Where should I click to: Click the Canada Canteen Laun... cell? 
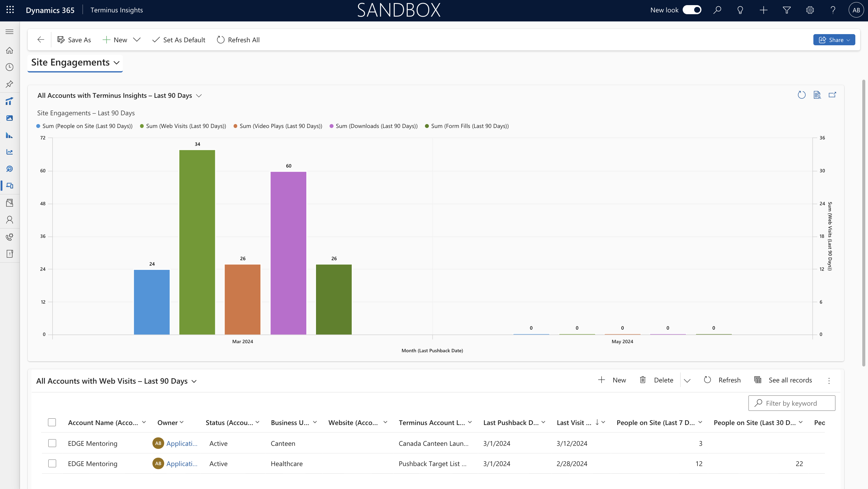click(x=434, y=443)
